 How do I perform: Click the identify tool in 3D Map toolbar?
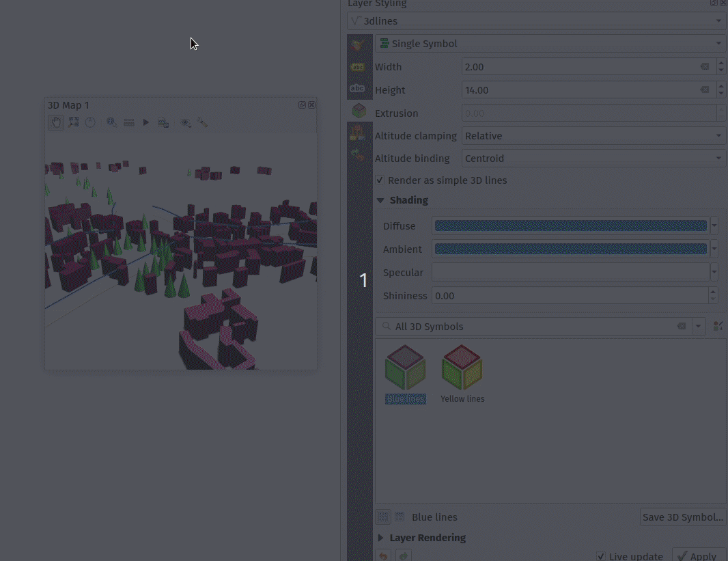point(111,122)
